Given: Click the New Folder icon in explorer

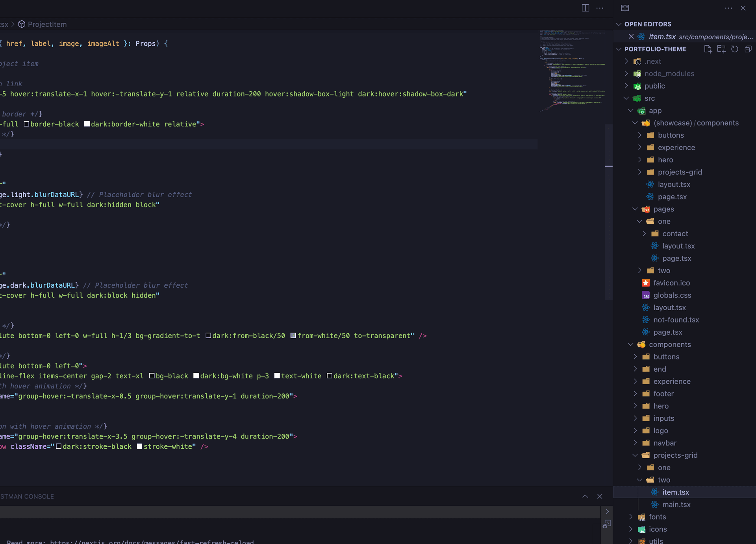Looking at the screenshot, I should coord(721,49).
